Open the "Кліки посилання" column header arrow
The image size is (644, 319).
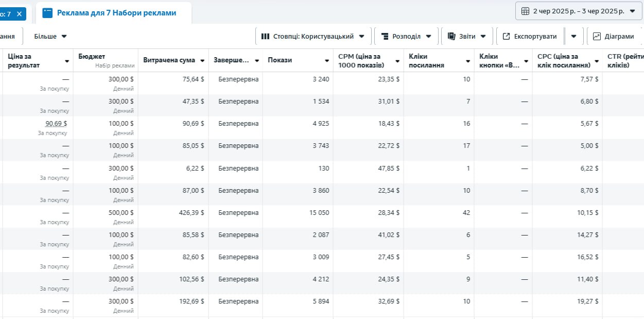point(468,61)
